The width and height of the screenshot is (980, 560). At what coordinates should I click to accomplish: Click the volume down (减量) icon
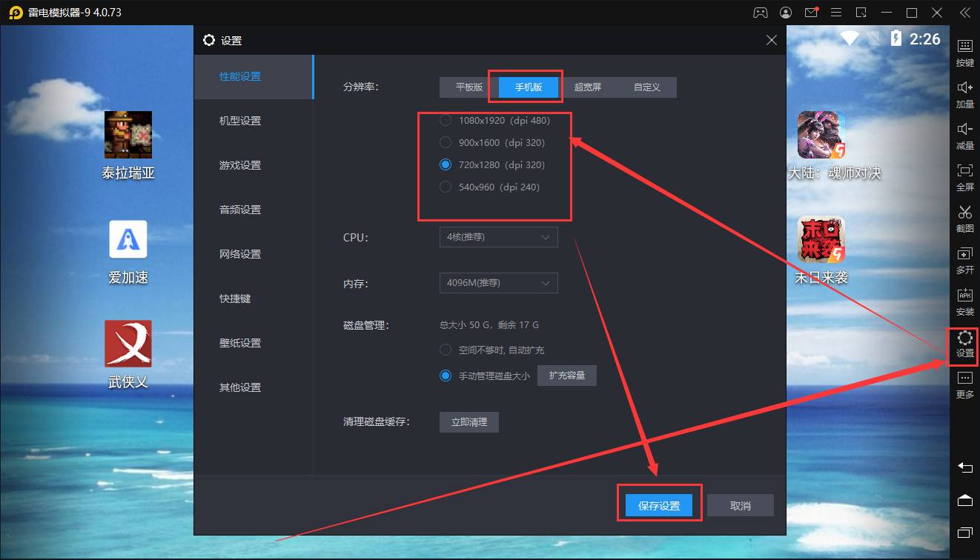click(964, 134)
